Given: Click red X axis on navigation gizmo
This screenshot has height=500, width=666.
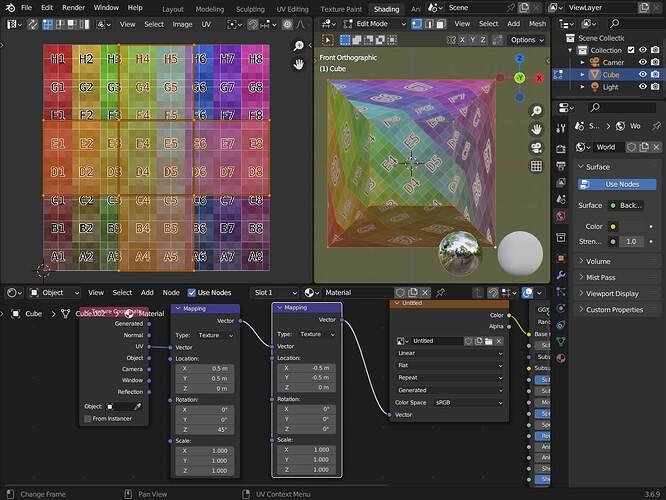Looking at the screenshot, I should point(539,78).
